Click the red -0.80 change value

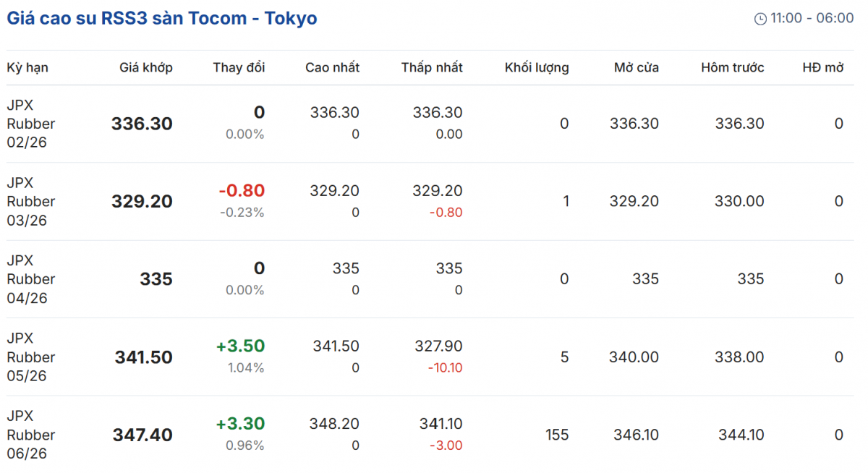242,191
